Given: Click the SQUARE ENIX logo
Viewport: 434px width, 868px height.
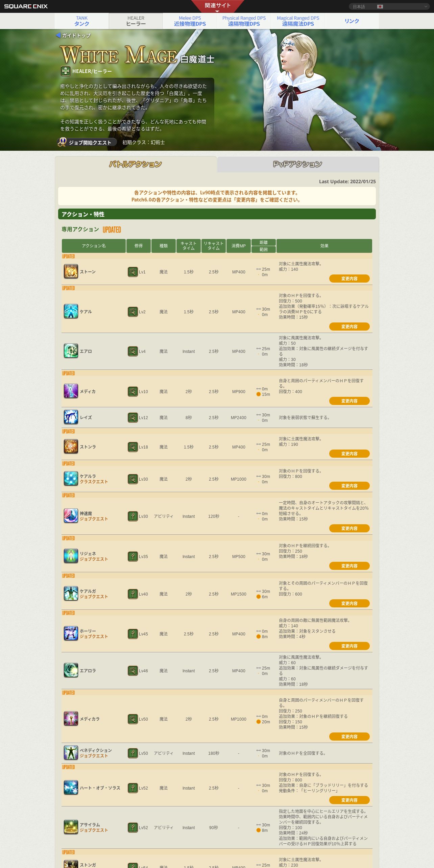Looking at the screenshot, I should click(26, 6).
